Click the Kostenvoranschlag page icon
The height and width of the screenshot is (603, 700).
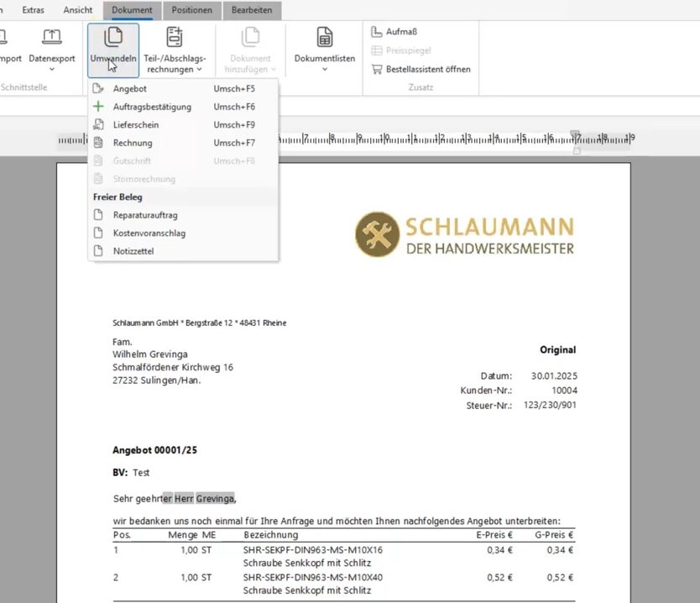pyautogui.click(x=98, y=233)
